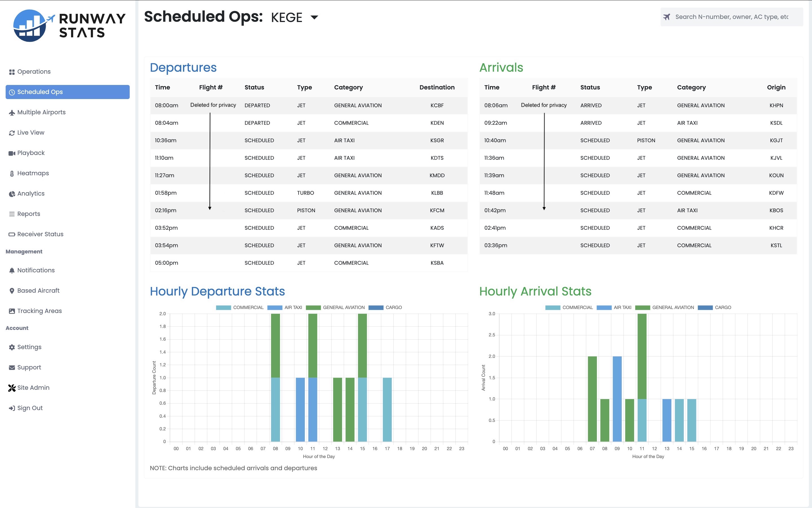Image resolution: width=812 pixels, height=508 pixels.
Task: Click destination KSGR in Departures
Action: click(437, 141)
